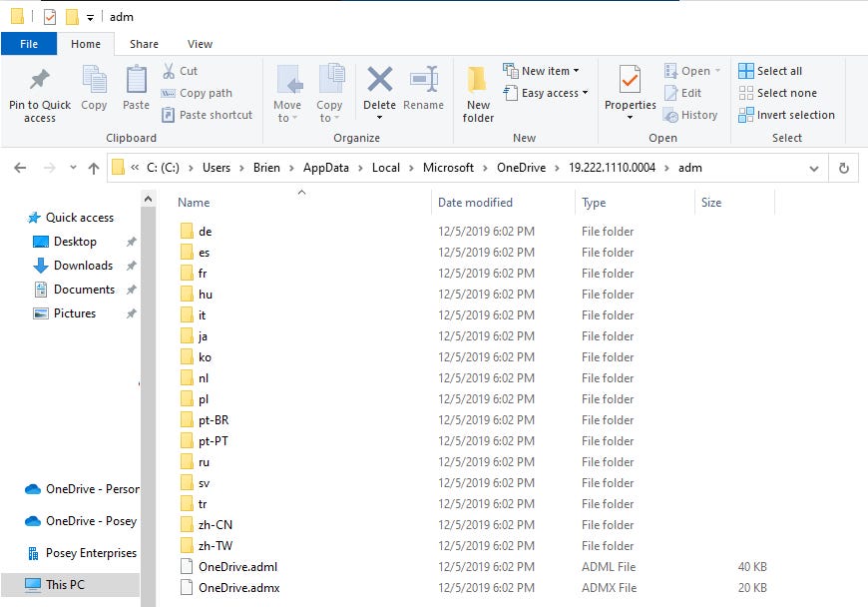The height and width of the screenshot is (607, 868).
Task: Refresh the folder view
Action: tap(843, 168)
